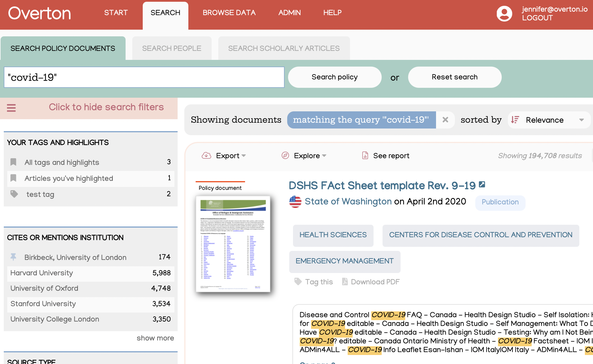Open the policy document thumbnail preview
The width and height of the screenshot is (593, 364).
click(x=233, y=244)
